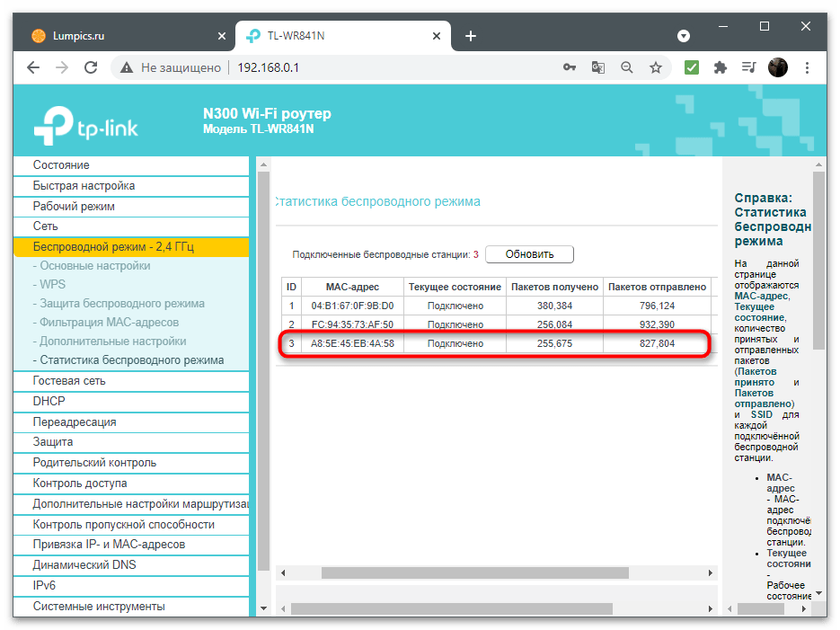Open Фильтрация MAC-адресов submenu item
Image resolution: width=840 pixels, height=630 pixels.
coord(105,323)
